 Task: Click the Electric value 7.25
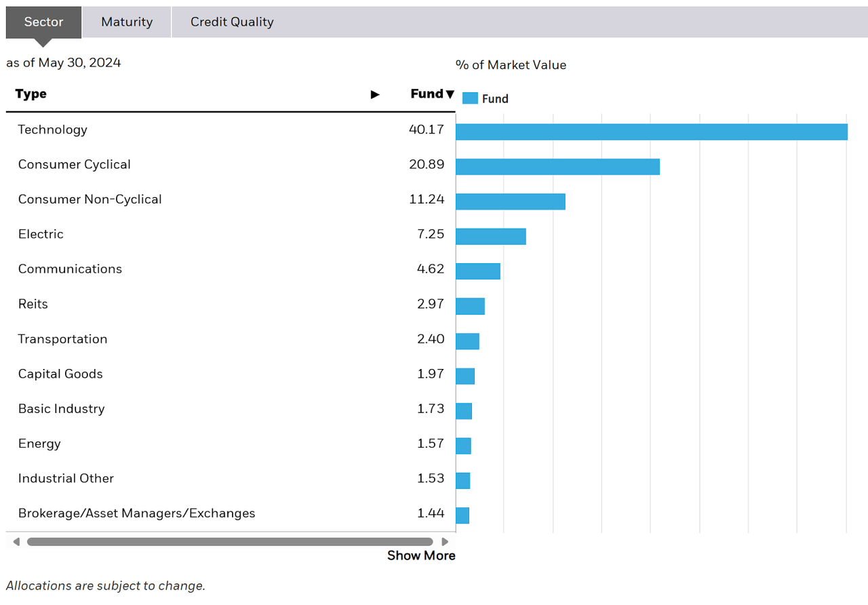point(431,234)
